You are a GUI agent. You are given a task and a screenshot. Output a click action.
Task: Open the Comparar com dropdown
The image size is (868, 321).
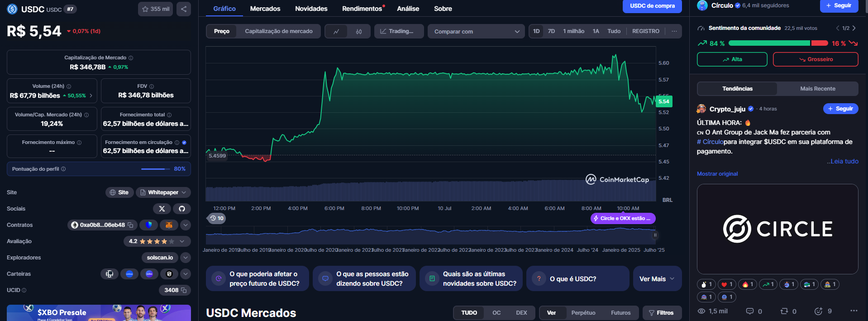[477, 31]
